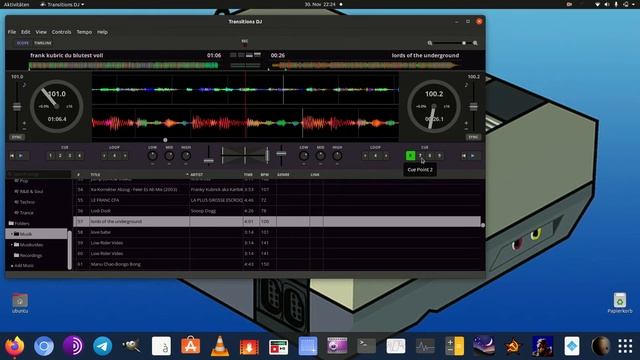Viewport: 640px width, 360px height.
Task: Expand the Musik folder arrow
Action: (x=11, y=234)
